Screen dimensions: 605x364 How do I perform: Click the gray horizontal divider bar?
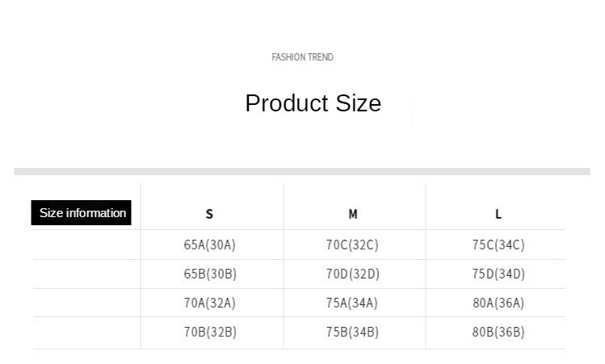point(302,172)
